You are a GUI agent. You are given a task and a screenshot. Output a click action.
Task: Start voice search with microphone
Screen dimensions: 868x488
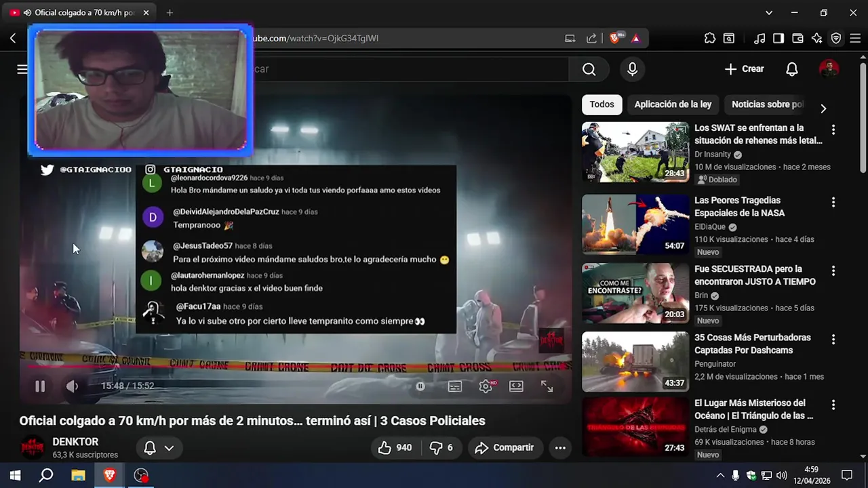pos(632,69)
